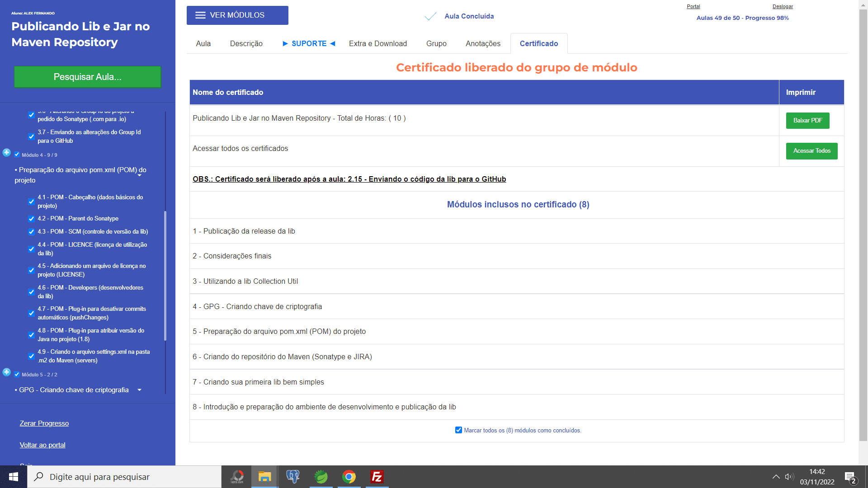Open lesson 4.3 - POM - SCM

[93, 232]
